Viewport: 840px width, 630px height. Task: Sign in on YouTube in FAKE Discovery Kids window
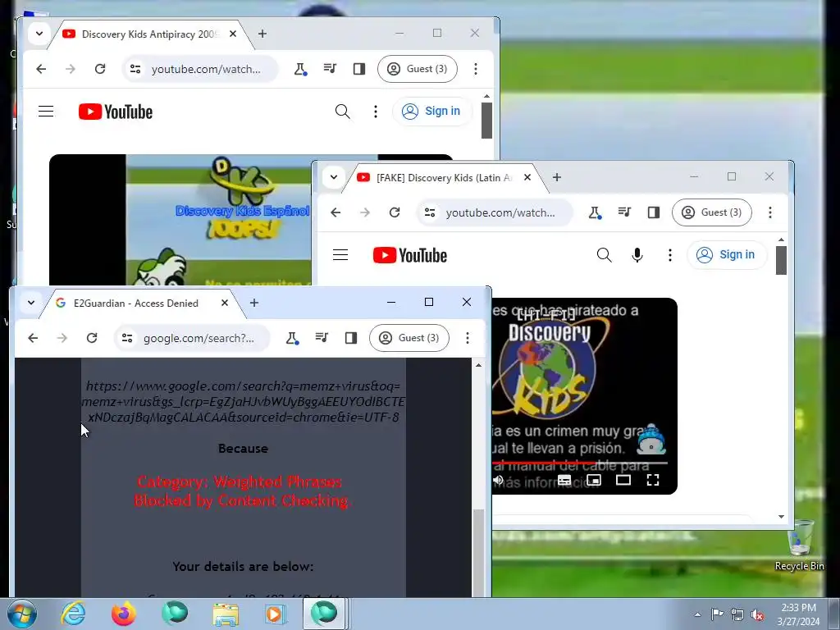point(727,255)
